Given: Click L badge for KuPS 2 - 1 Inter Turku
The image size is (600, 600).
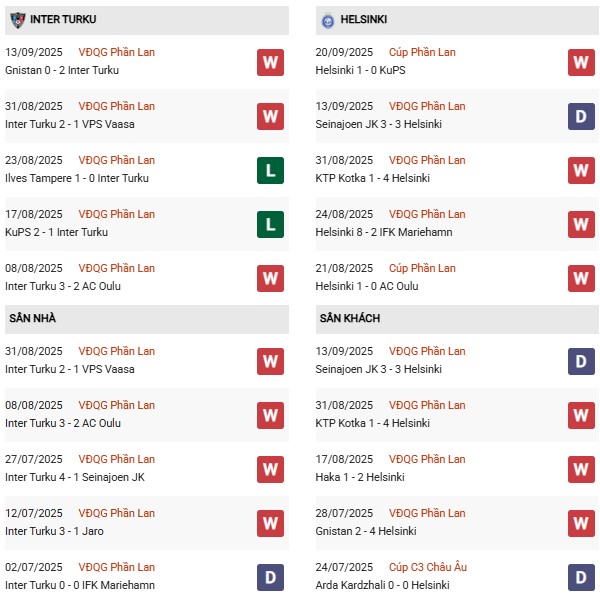Looking at the screenshot, I should pyautogui.click(x=271, y=224).
